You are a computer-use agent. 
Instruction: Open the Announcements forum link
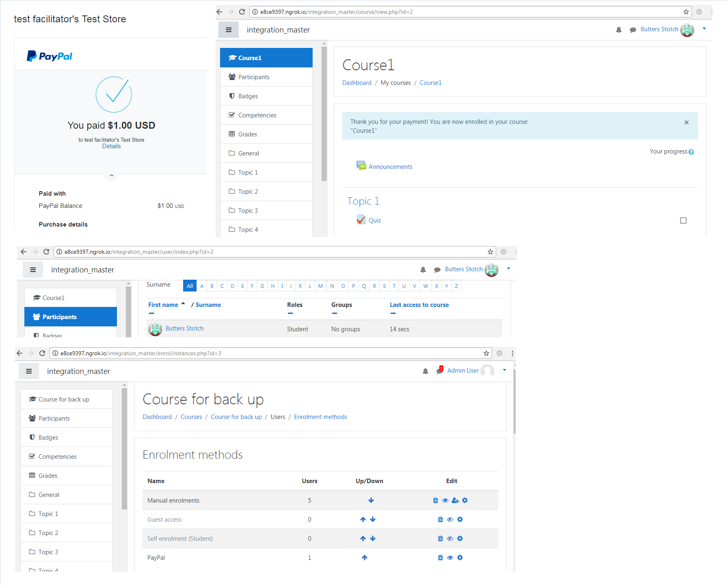tap(390, 166)
